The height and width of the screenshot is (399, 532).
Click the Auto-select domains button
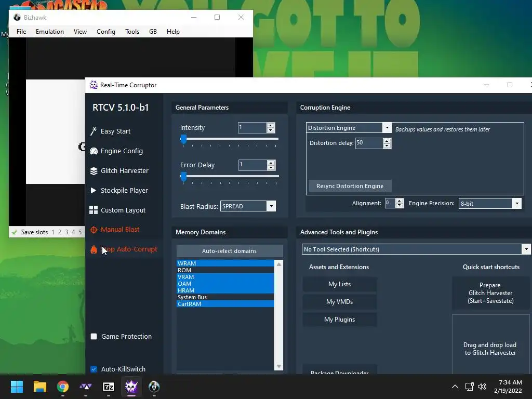229,251
